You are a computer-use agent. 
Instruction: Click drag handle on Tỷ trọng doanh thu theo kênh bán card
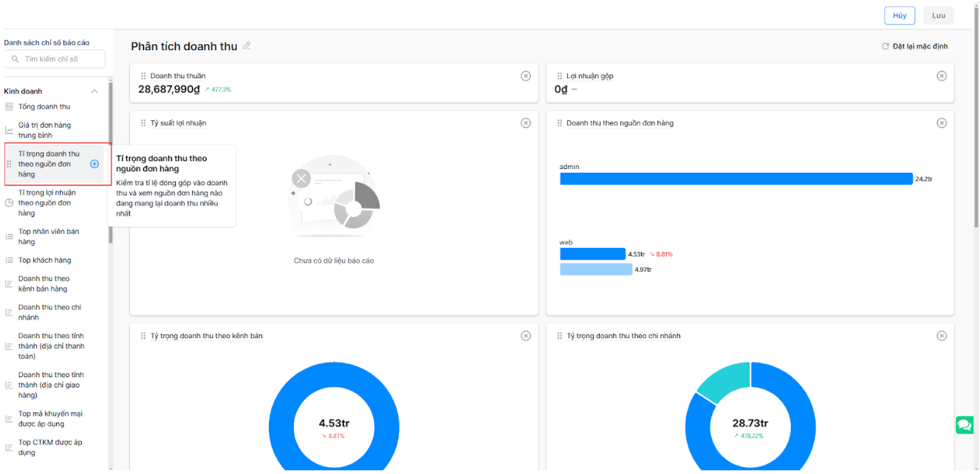143,336
